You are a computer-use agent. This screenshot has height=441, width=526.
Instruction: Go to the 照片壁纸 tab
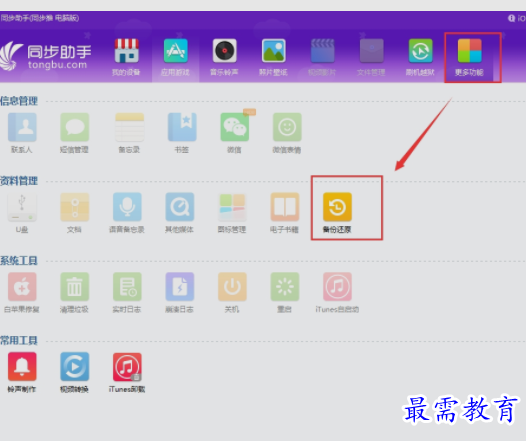click(x=273, y=56)
